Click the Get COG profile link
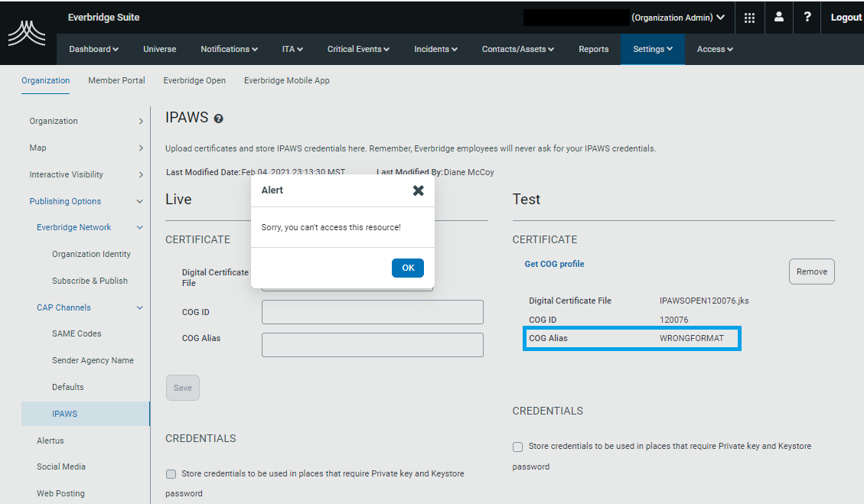Image resolution: width=864 pixels, height=504 pixels. (x=554, y=264)
